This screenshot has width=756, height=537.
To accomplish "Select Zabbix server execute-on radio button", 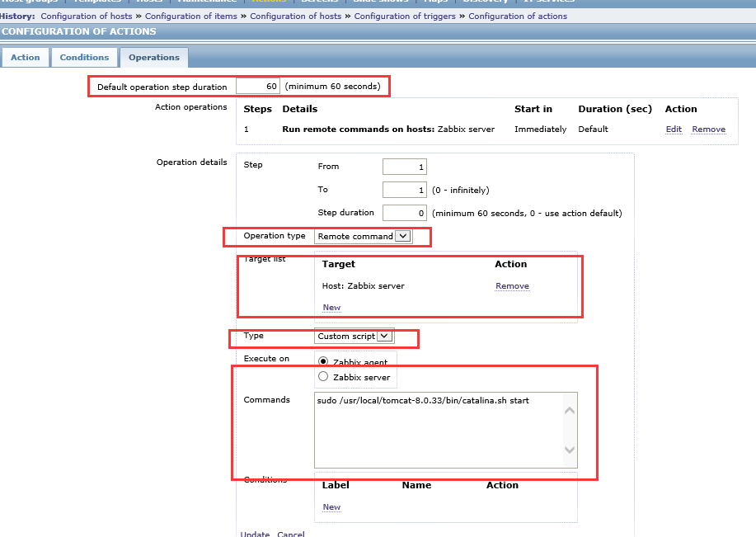I will [x=323, y=377].
